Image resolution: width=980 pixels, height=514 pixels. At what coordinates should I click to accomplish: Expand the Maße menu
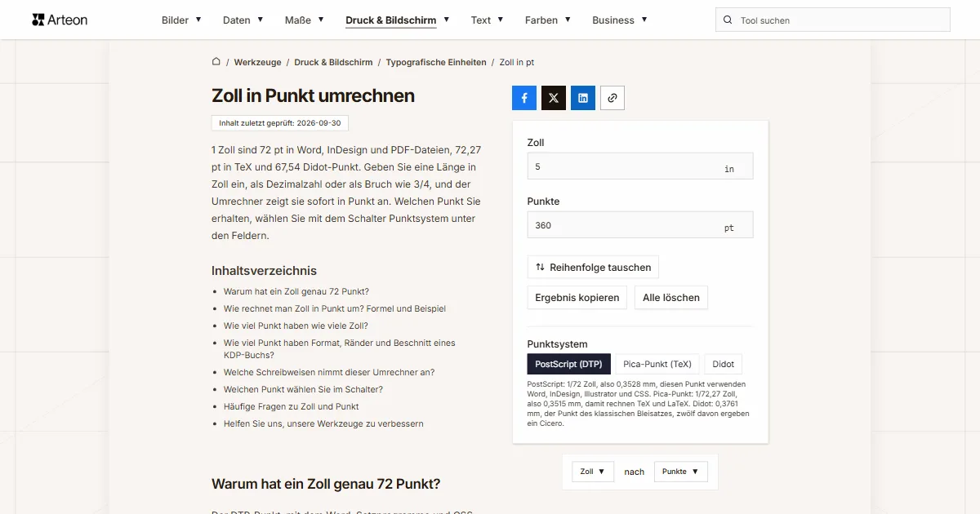point(305,20)
